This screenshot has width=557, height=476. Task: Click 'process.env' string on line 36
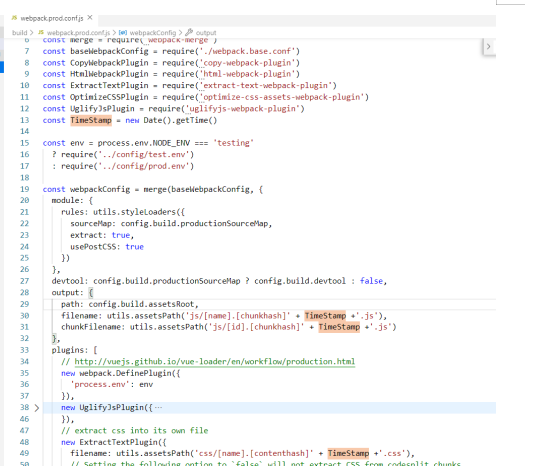pos(100,384)
